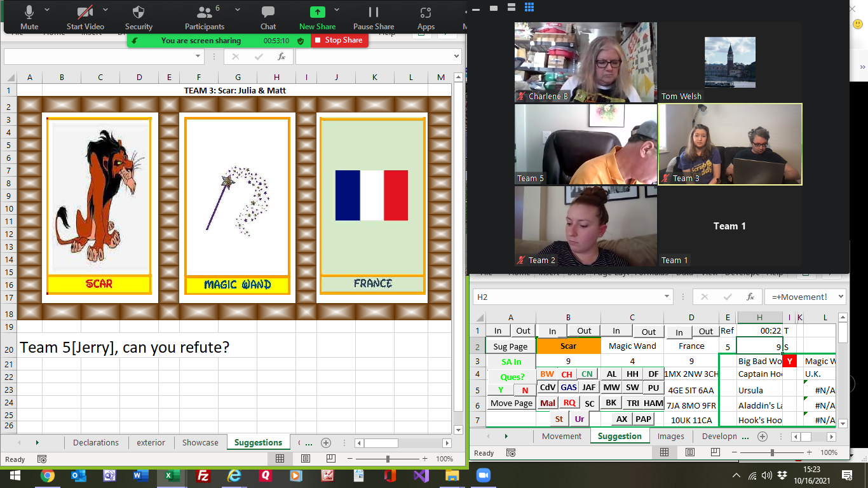Click the SA In button

511,362
